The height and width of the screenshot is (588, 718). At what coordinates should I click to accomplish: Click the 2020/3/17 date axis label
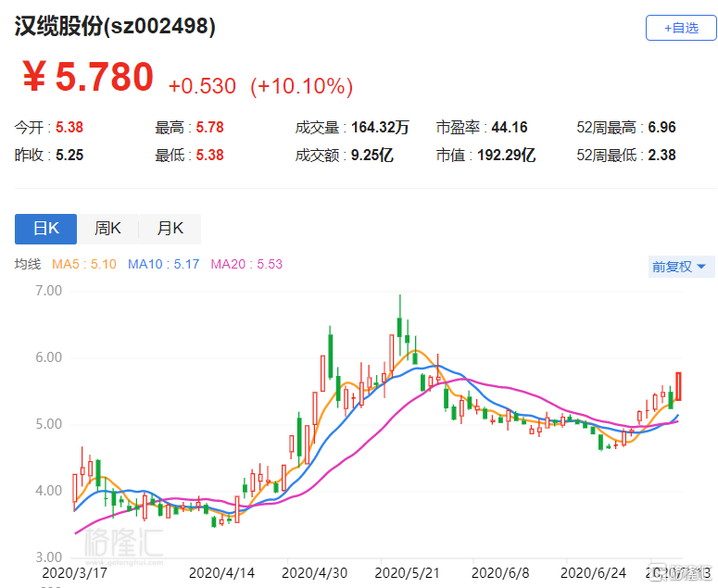tap(75, 573)
